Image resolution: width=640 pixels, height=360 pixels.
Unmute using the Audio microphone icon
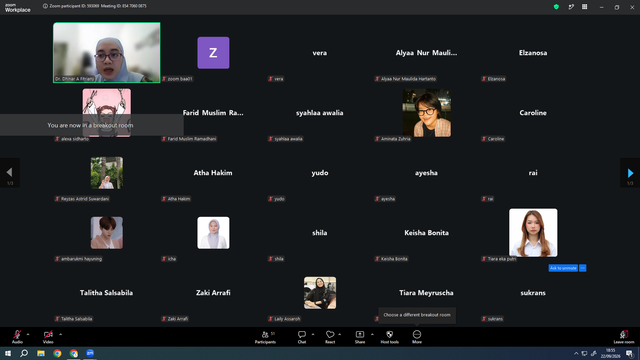pos(17,334)
